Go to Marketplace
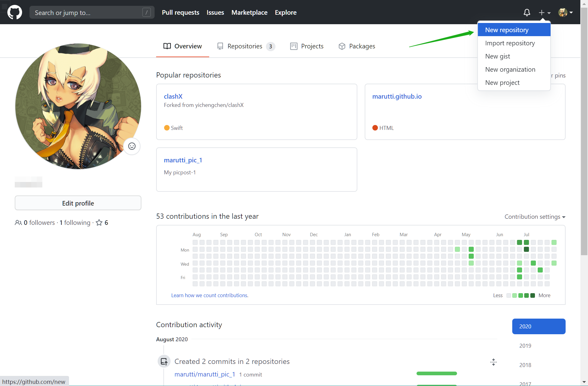The image size is (588, 386). point(249,13)
